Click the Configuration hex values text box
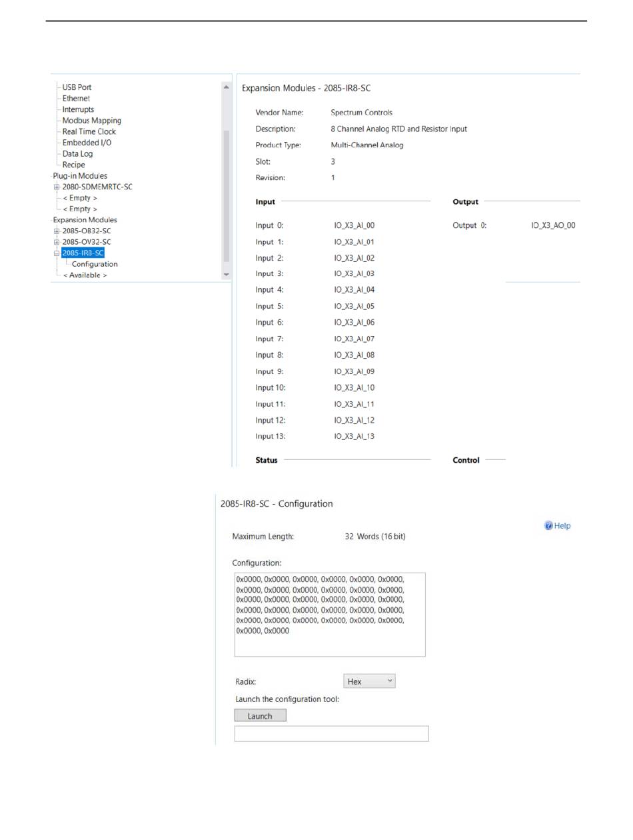This screenshot has height=840, width=633. [329, 614]
